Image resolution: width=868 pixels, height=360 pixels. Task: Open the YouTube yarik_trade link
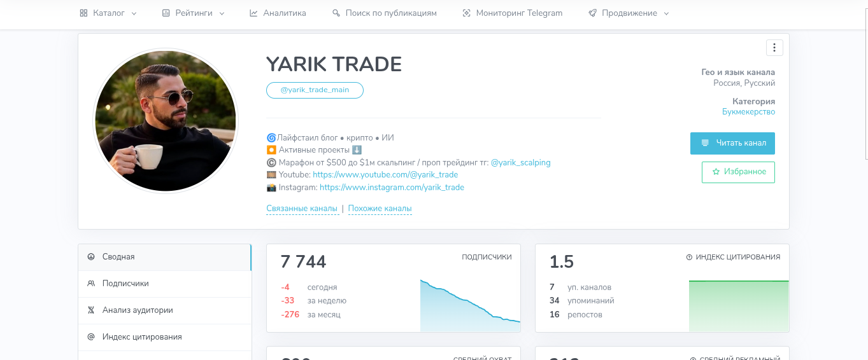pos(385,174)
